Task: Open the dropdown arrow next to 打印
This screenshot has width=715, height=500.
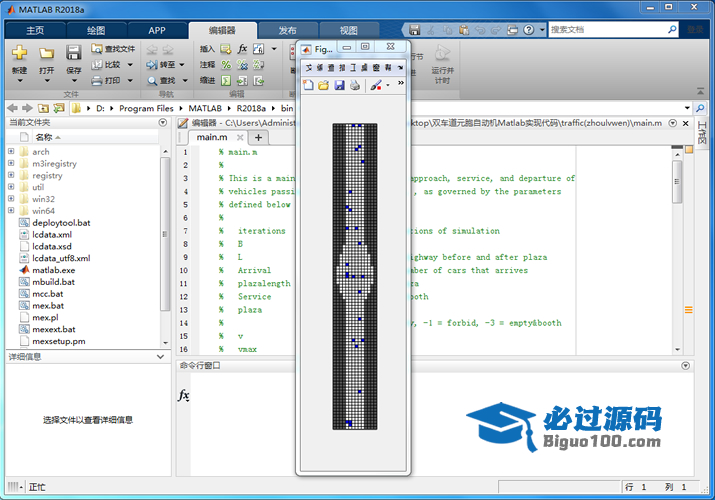Action: (x=130, y=81)
